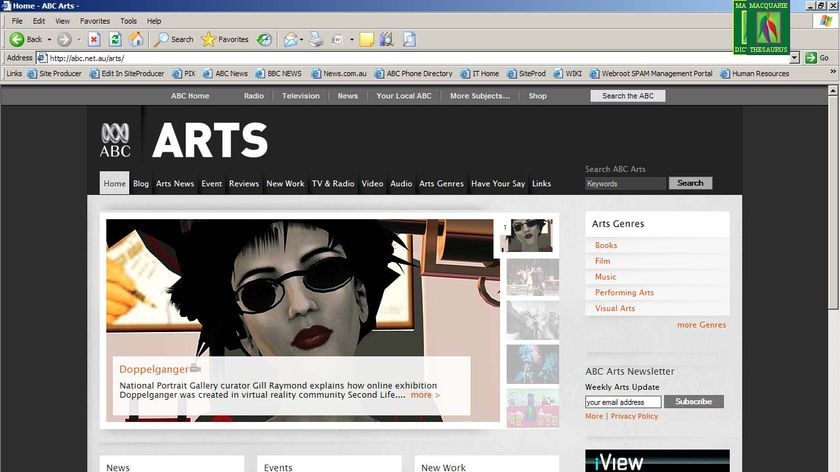
Task: Click ABC Home in top navigation
Action: pos(190,96)
